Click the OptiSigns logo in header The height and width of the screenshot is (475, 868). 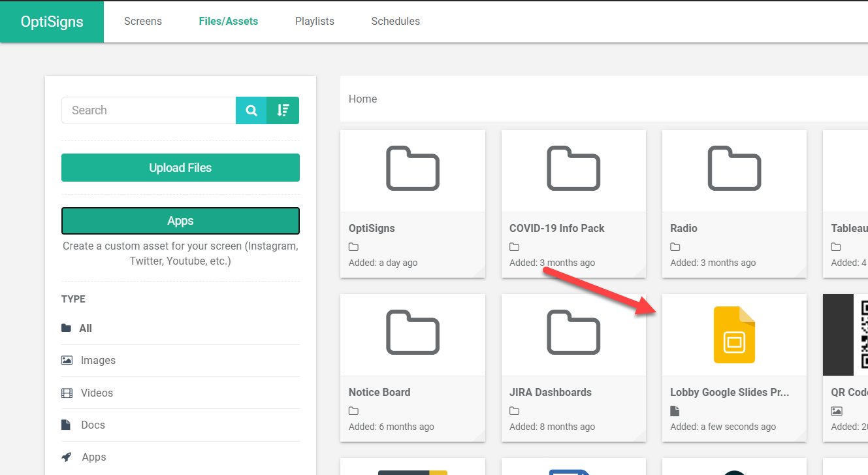[52, 22]
